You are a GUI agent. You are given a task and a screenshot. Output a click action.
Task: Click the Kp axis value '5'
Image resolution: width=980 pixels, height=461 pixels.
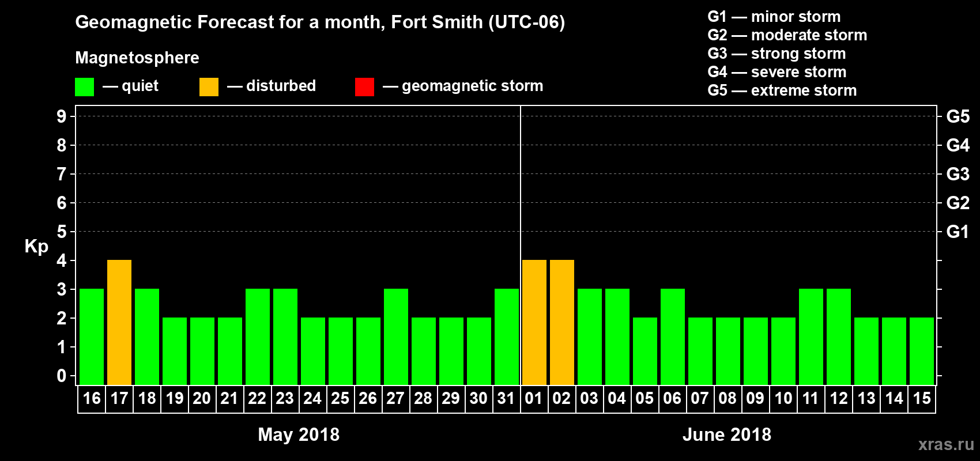pyautogui.click(x=62, y=232)
